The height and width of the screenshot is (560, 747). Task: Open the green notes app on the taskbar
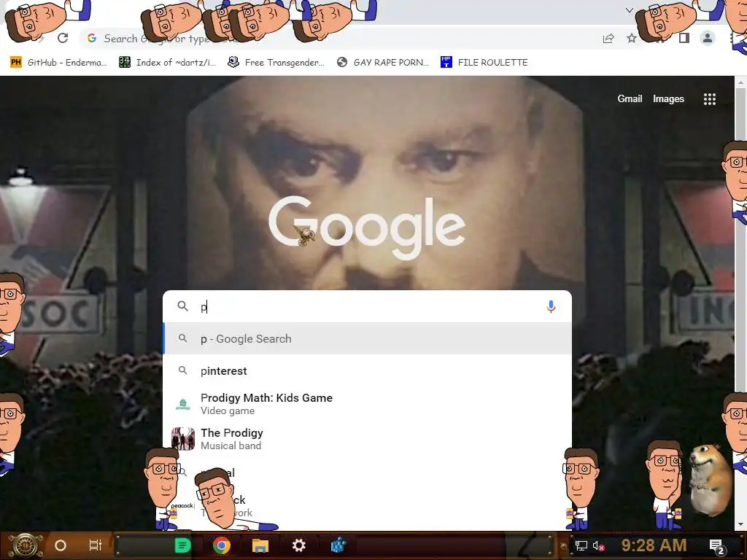(182, 545)
